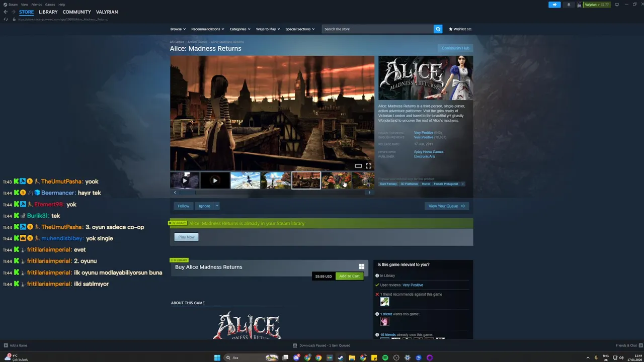Reload page using the refresh icon

click(6, 19)
